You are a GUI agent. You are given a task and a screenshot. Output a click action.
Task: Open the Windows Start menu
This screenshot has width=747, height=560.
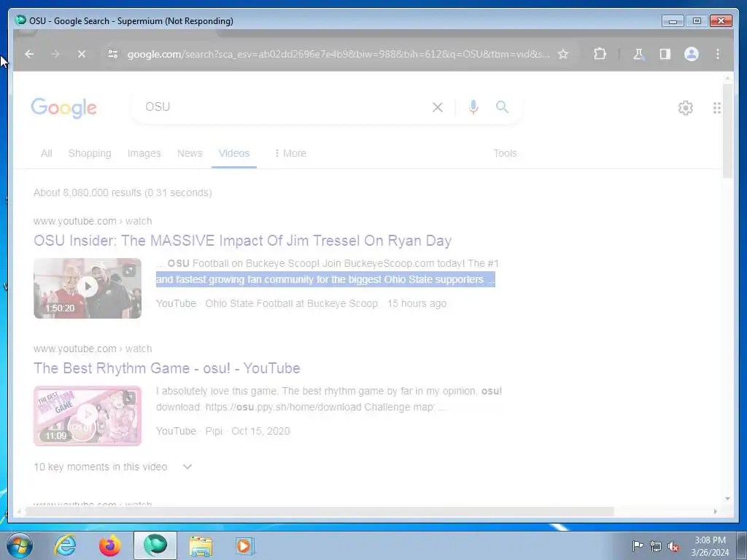pos(20,545)
